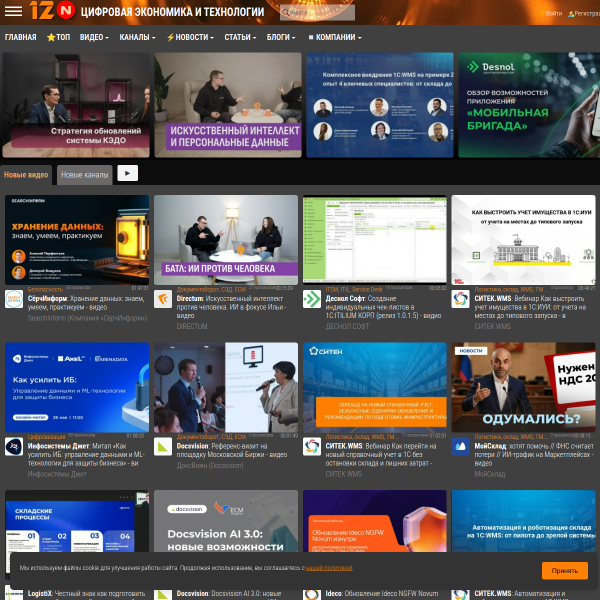Click the Docsvision avatar beside Референс-визит video
Screen dimensions: 600x600
click(163, 446)
